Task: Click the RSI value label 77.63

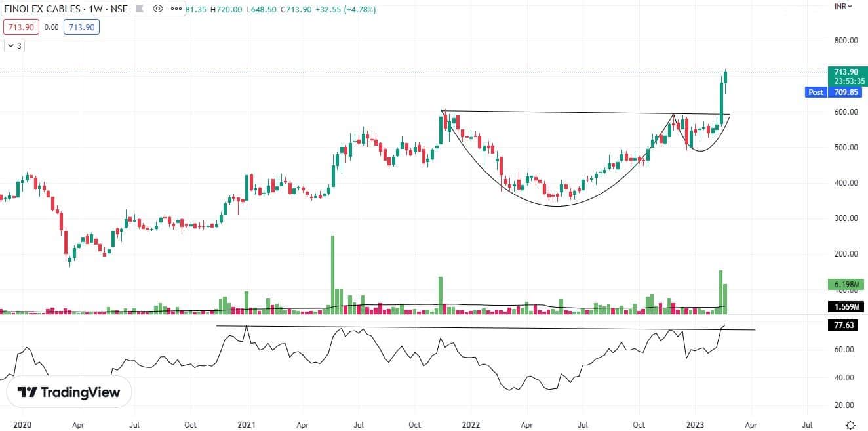Action: (x=846, y=325)
